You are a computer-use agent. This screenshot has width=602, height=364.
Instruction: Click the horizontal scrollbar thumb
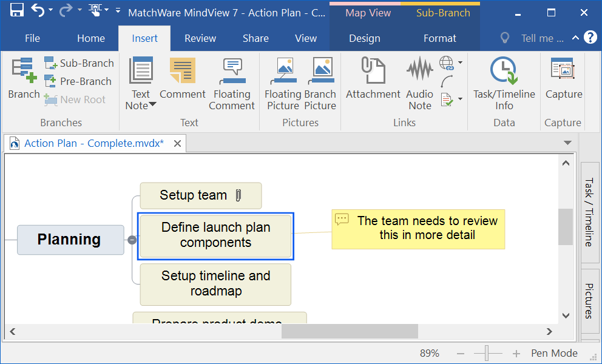click(350, 331)
